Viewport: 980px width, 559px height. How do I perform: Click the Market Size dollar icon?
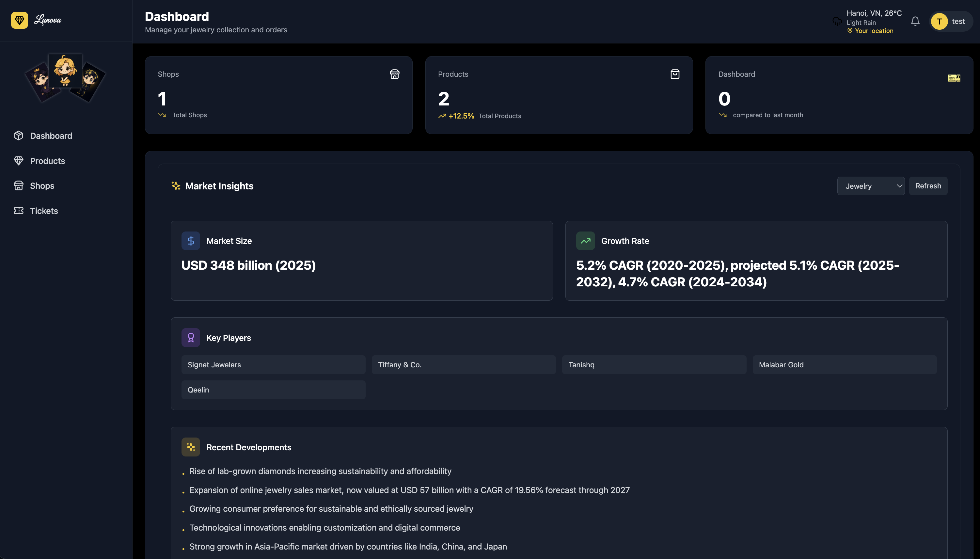point(191,241)
